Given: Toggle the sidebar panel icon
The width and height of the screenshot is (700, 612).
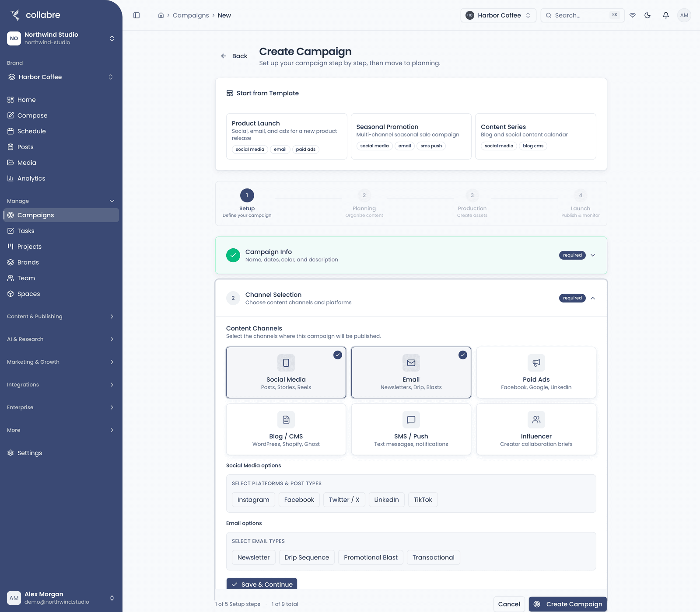Looking at the screenshot, I should (136, 15).
